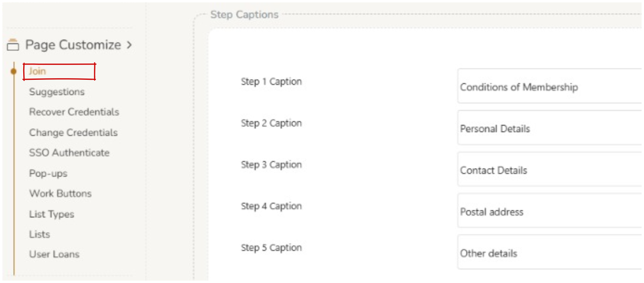Click the orange bullet beside Join
The image size is (644, 283).
pos(14,71)
